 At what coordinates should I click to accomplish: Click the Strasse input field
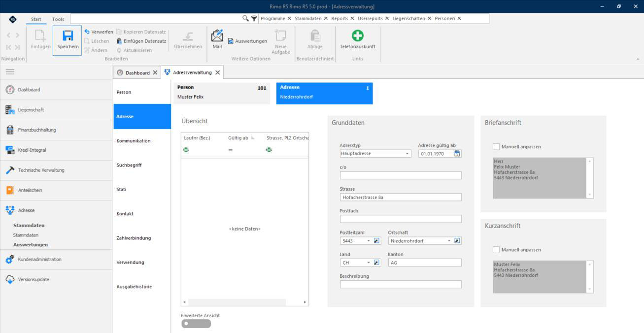coord(401,197)
